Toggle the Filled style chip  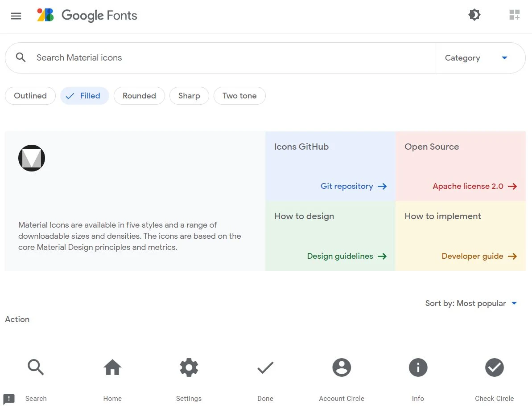85,96
